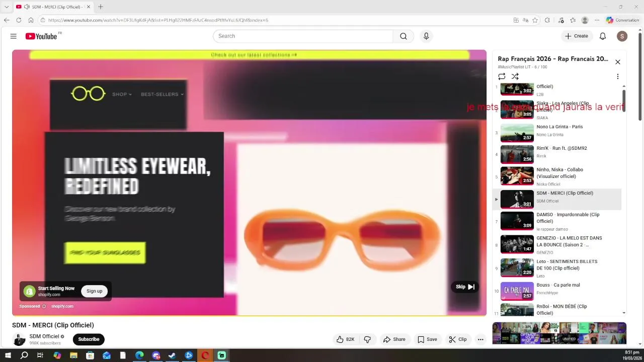
Task: Share the video
Action: click(394, 339)
